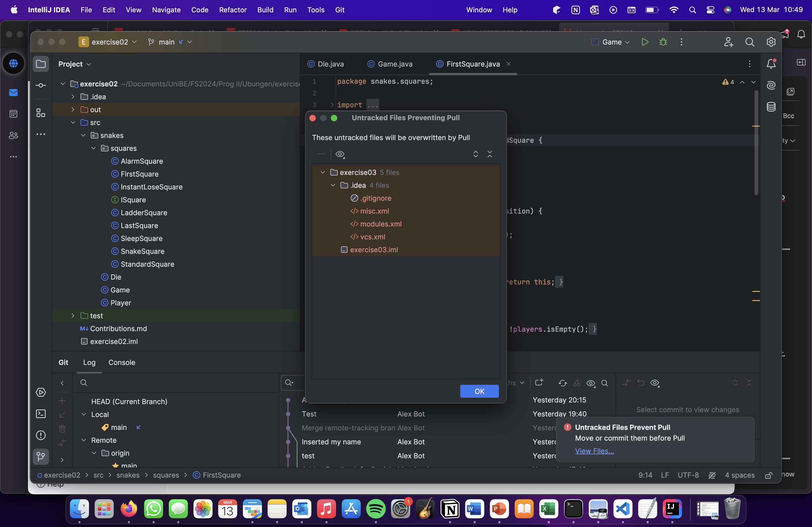Click OK in Untracked Files dialog

(x=479, y=391)
